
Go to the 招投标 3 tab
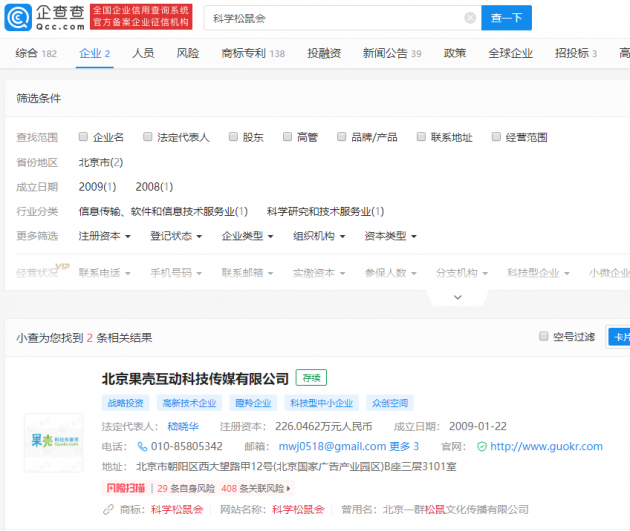[576, 53]
